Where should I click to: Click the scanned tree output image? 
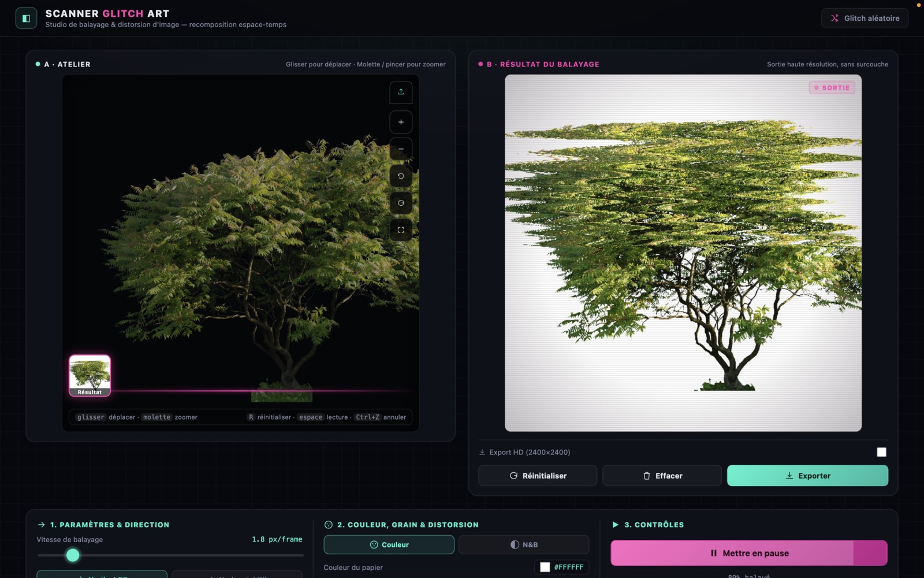tap(683, 253)
